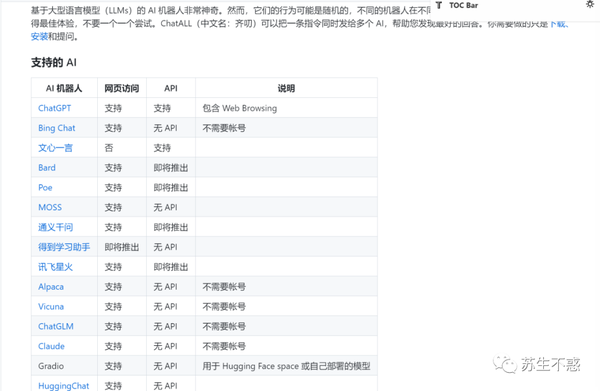The image size is (600, 391).
Task: Click 即将推出 in the Bard row
Action: [171, 168]
